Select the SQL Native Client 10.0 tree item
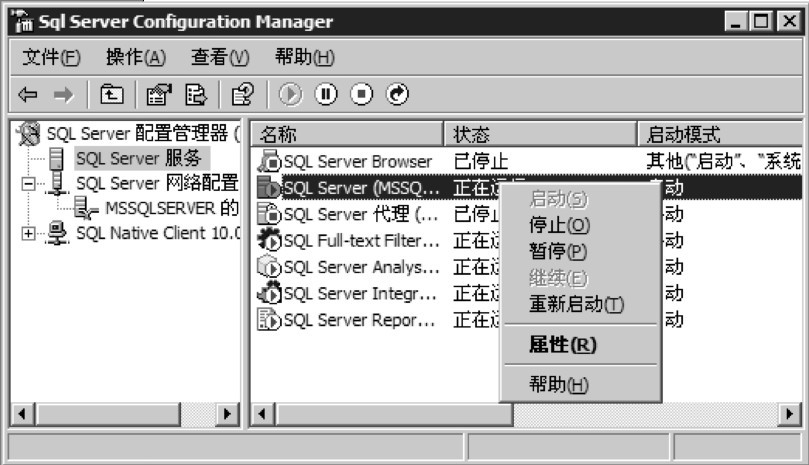This screenshot has width=809, height=465. pyautogui.click(x=158, y=233)
